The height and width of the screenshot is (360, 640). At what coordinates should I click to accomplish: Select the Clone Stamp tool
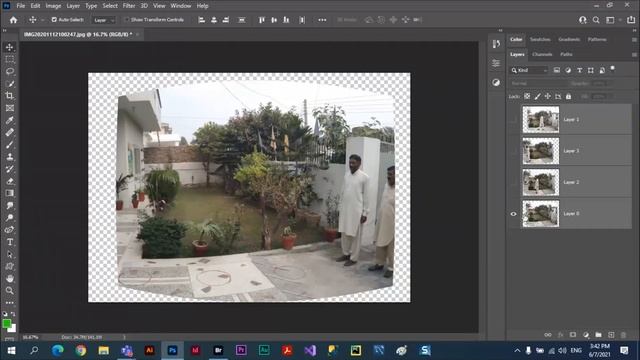coord(9,157)
